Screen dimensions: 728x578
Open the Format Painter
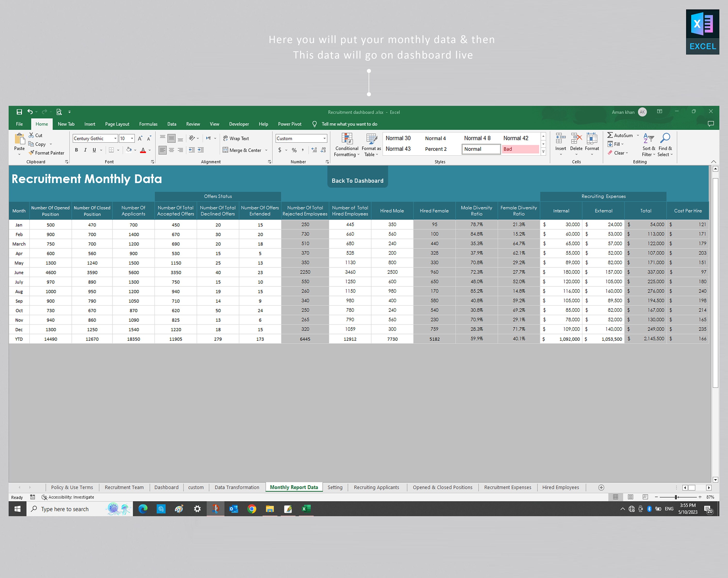tap(47, 153)
